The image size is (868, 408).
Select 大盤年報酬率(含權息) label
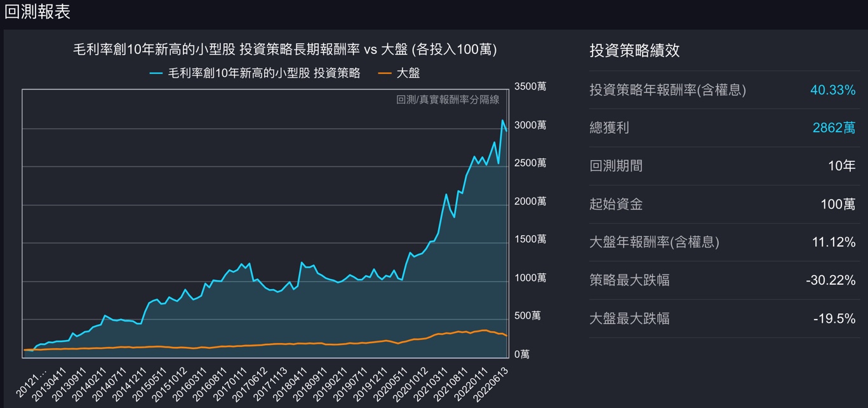tap(654, 242)
